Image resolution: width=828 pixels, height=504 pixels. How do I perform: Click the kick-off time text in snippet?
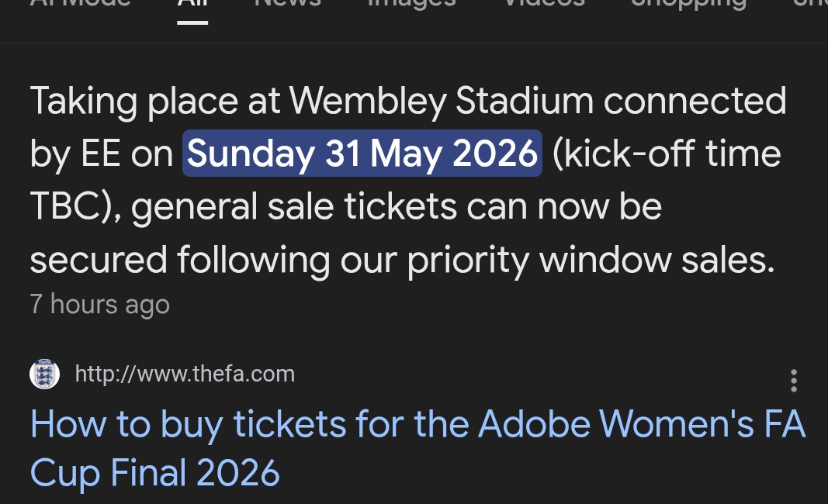(x=667, y=154)
